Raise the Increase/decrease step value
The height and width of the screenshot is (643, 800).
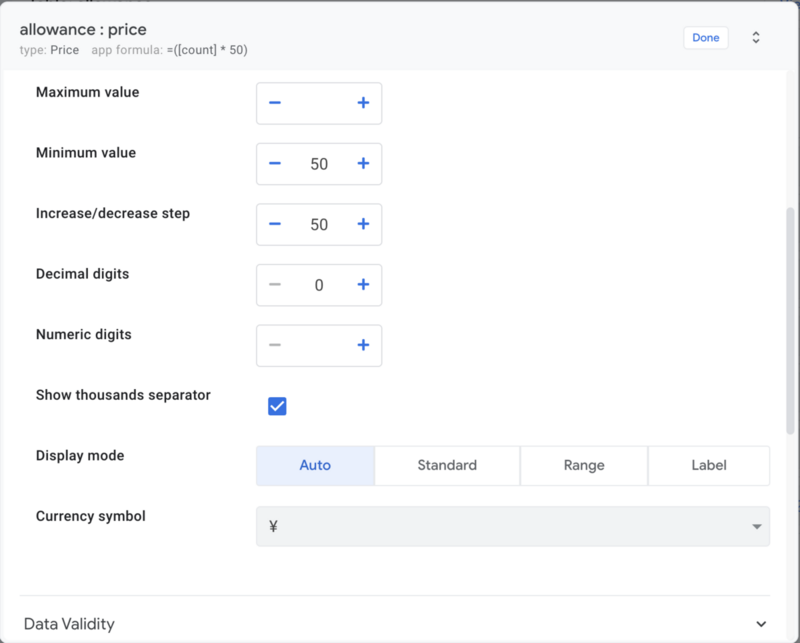pyautogui.click(x=363, y=224)
